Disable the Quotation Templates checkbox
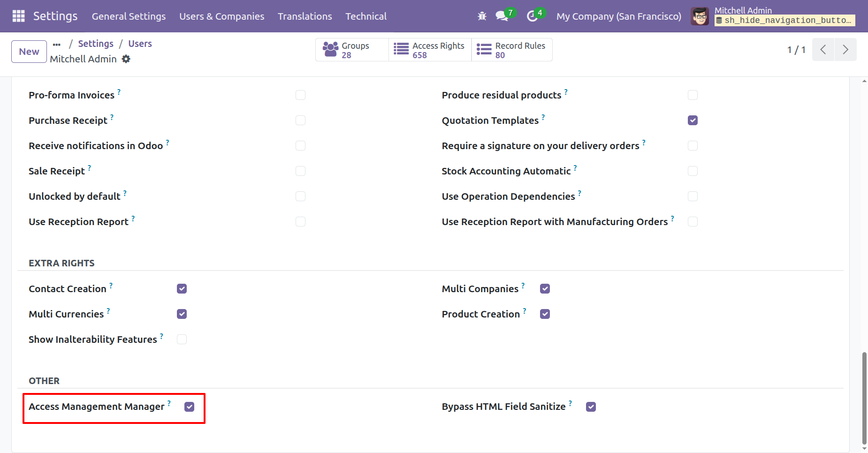The height and width of the screenshot is (453, 868). 693,121
